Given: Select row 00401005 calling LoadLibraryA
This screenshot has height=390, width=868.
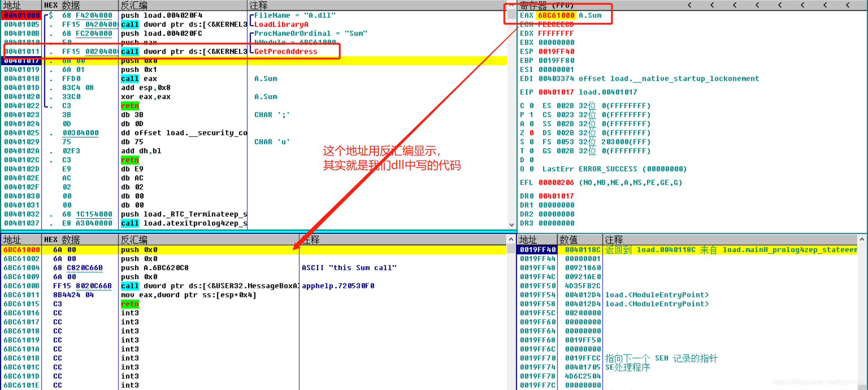Looking at the screenshot, I should (x=255, y=24).
